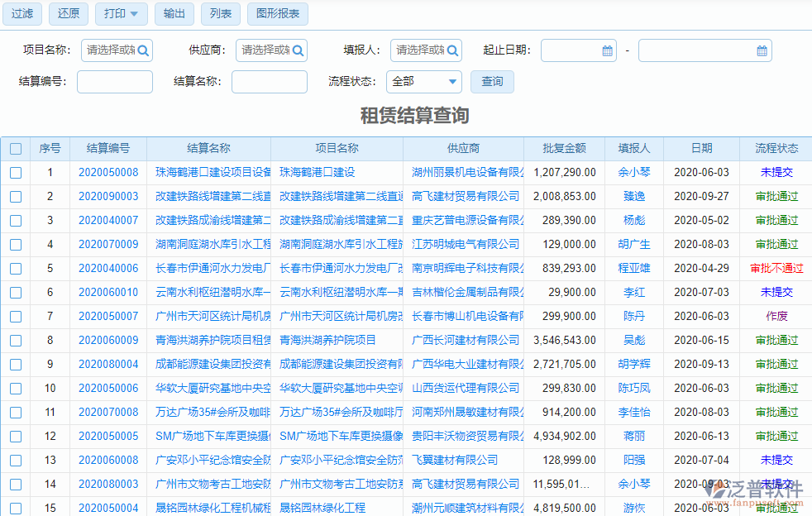Click the 还原 restore button
This screenshot has width=812, height=516.
pyautogui.click(x=68, y=14)
